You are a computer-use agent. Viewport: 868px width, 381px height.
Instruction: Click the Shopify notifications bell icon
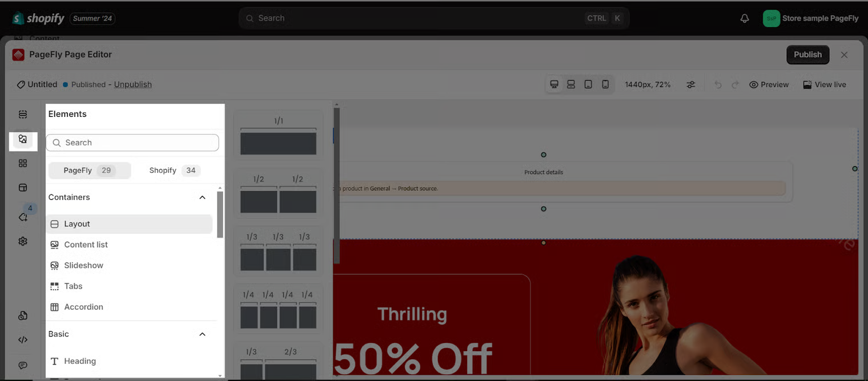(745, 18)
